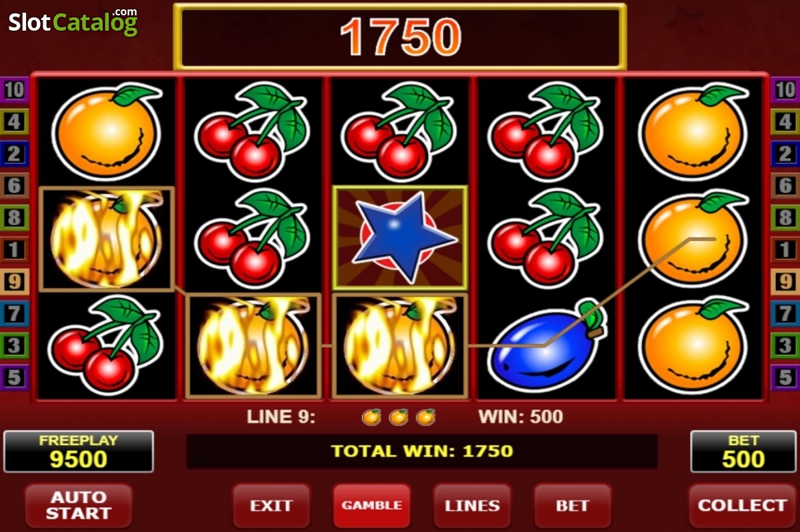
Task: Collect winnings with the COLLECT button
Action: tap(742, 505)
